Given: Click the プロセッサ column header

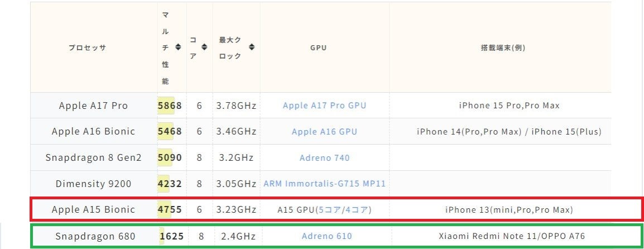Looking at the screenshot, I should point(87,47).
